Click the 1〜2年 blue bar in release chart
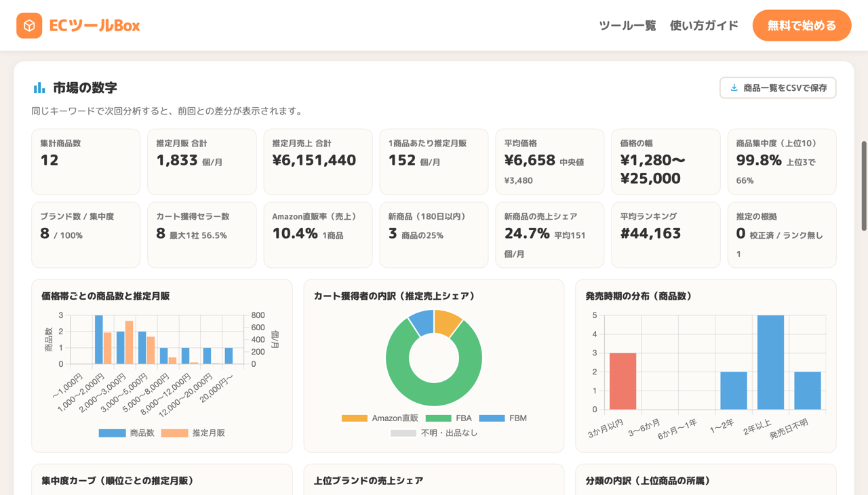Screen dimensions: 868x495 (734, 391)
